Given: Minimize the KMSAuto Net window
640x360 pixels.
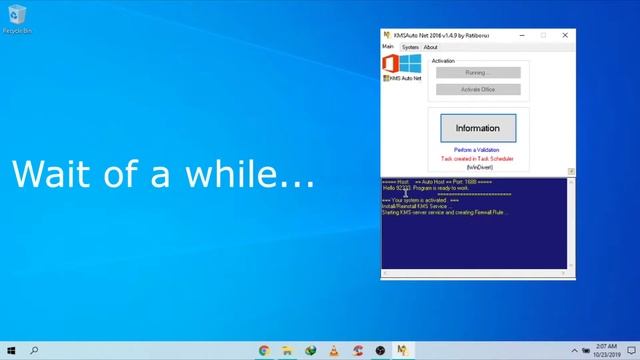Looking at the screenshot, I should (522, 36).
